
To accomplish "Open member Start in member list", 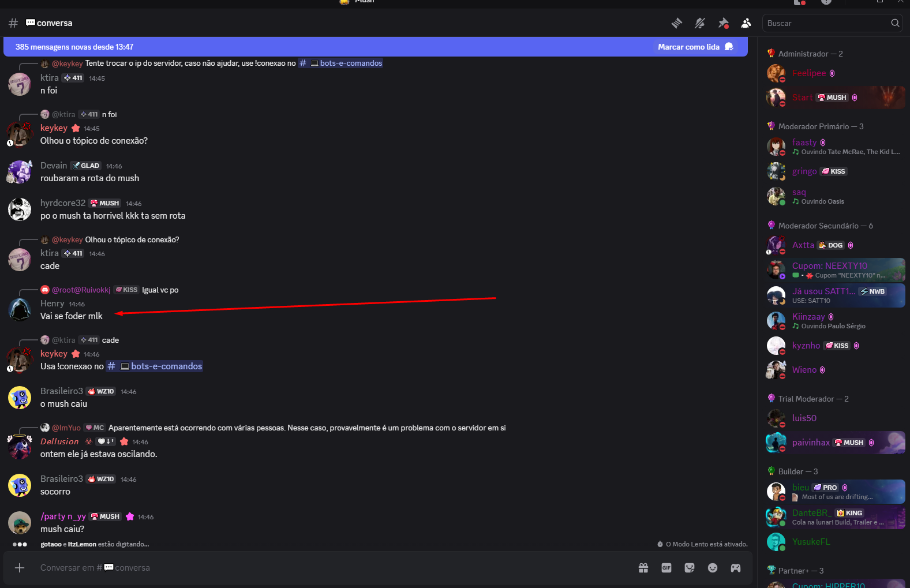I will pos(835,98).
